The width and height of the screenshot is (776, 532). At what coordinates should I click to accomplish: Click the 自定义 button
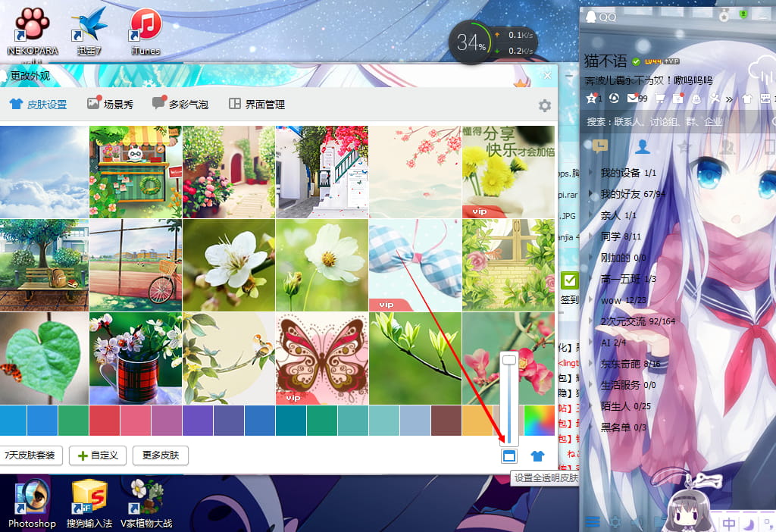point(97,455)
